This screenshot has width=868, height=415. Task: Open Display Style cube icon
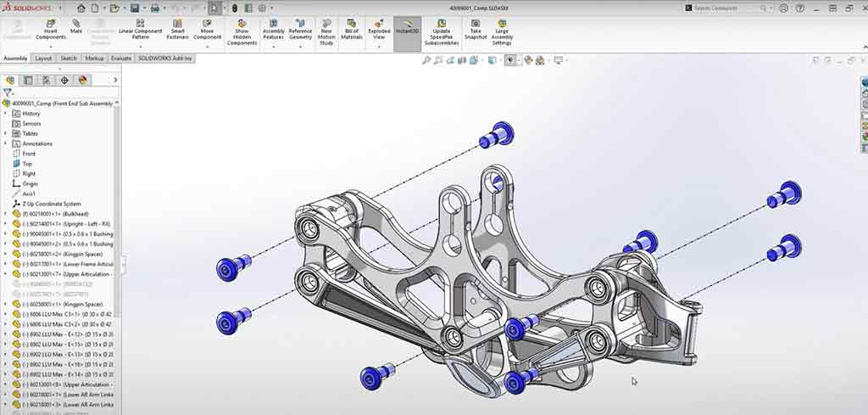(491, 60)
